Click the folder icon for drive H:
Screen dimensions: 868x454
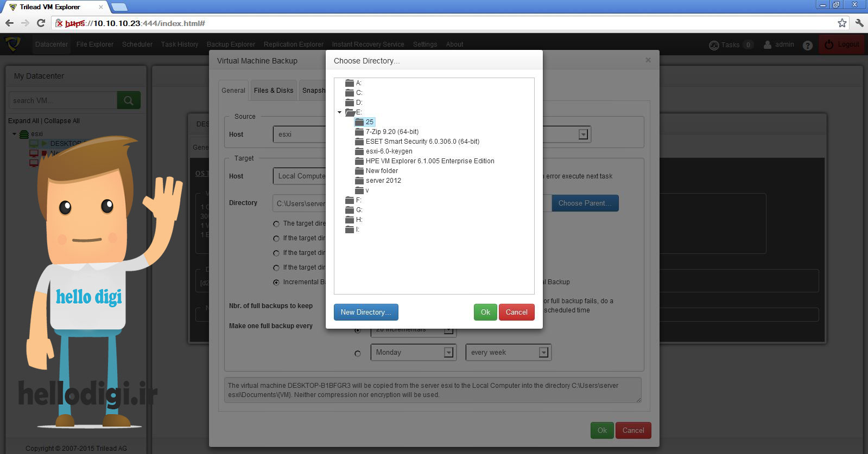350,220
